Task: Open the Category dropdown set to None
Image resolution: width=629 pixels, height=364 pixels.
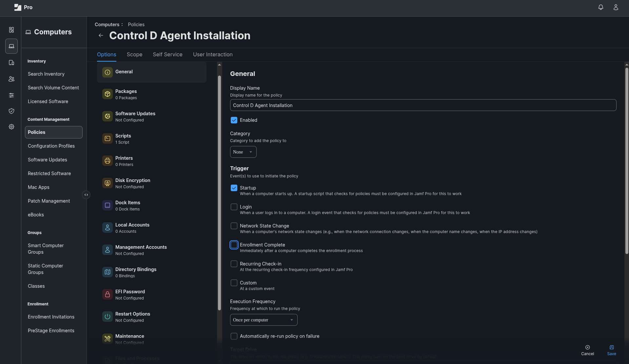Action: coord(243,152)
